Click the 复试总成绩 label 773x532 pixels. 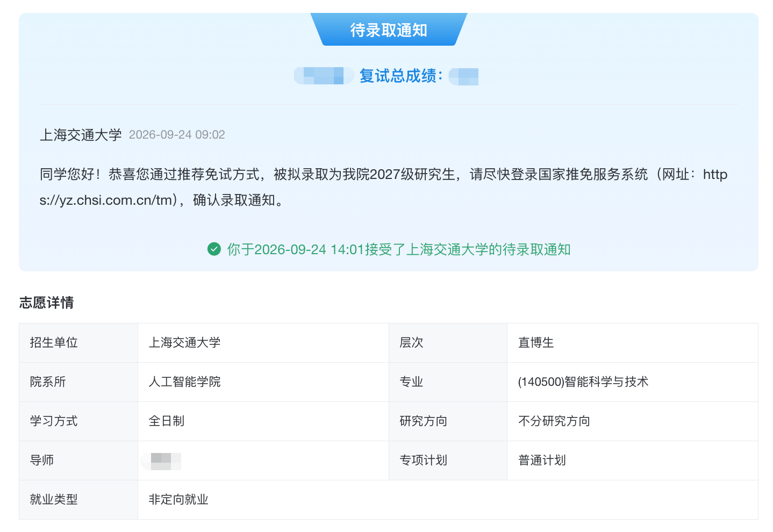pyautogui.click(x=401, y=76)
